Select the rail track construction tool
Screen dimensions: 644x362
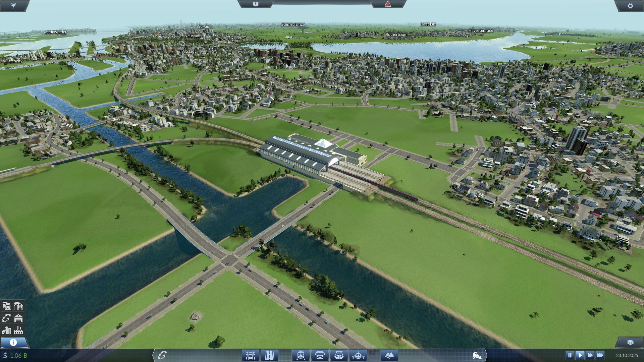(x=251, y=355)
